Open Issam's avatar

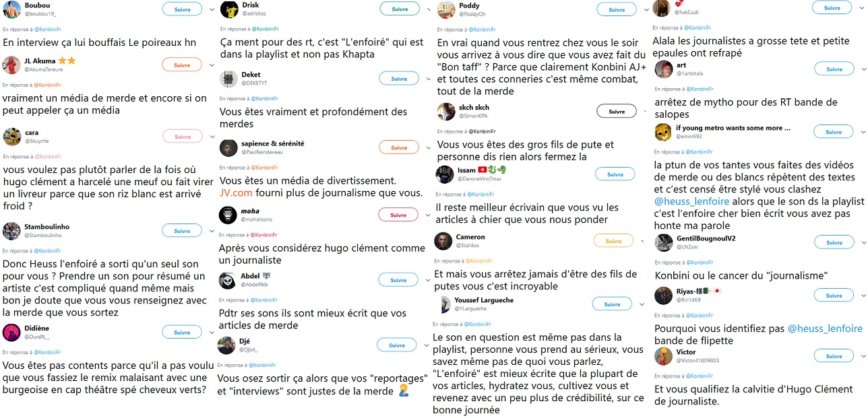445,174
